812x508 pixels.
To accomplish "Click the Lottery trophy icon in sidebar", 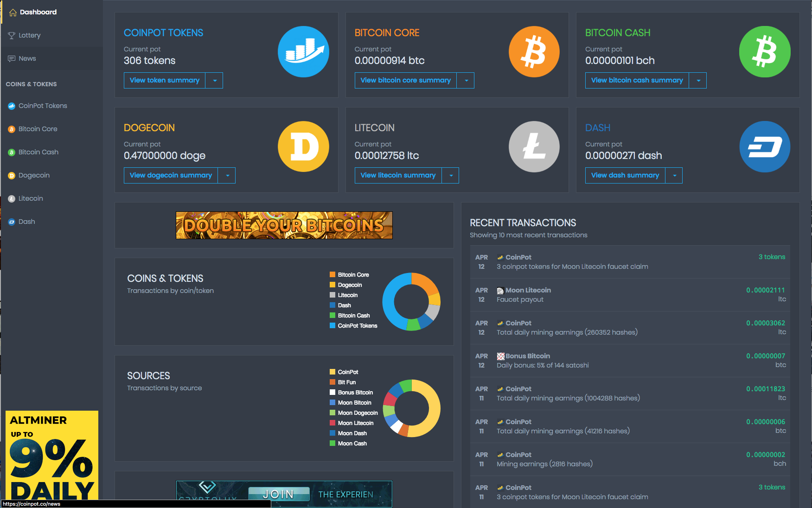I will click(x=12, y=35).
